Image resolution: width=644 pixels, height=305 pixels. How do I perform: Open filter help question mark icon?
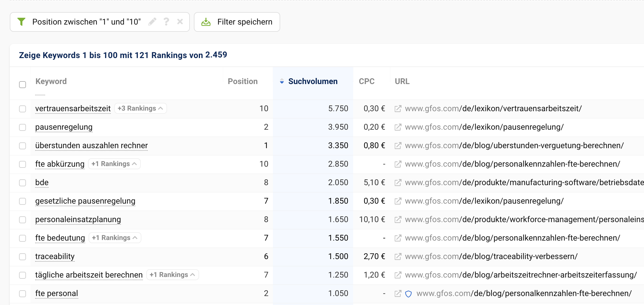coord(166,22)
